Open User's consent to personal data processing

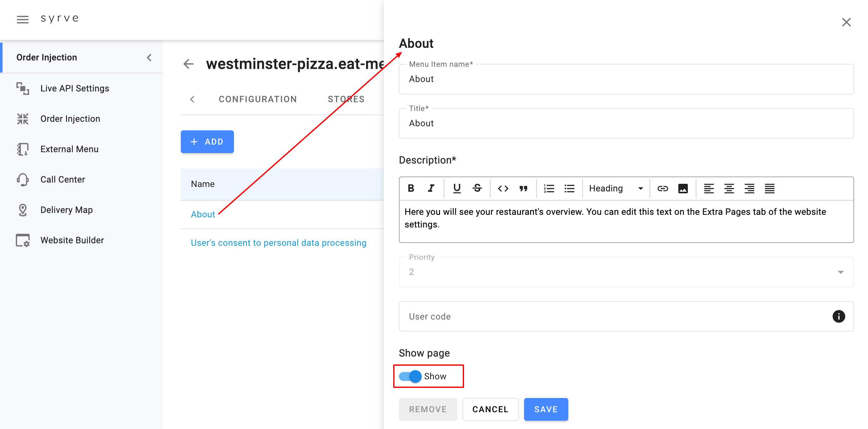(278, 243)
